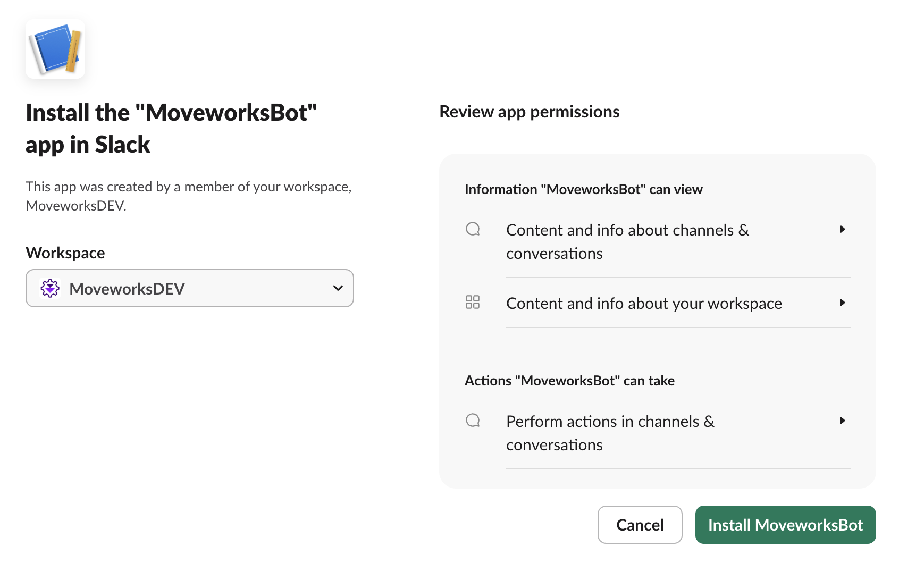Viewport: 924px width, 571px height.
Task: Click the MoveworksBot app logo icon
Action: coord(55,49)
